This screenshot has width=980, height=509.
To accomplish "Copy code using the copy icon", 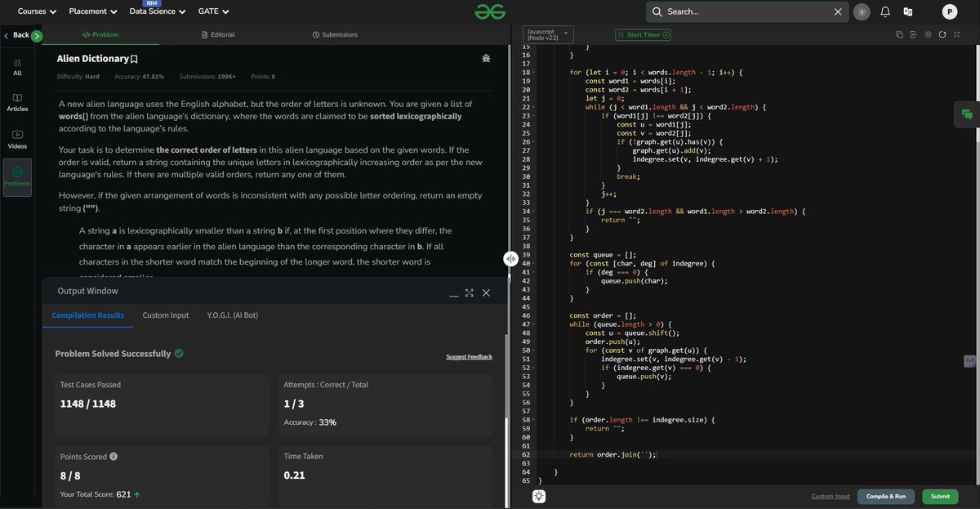I will pyautogui.click(x=899, y=35).
